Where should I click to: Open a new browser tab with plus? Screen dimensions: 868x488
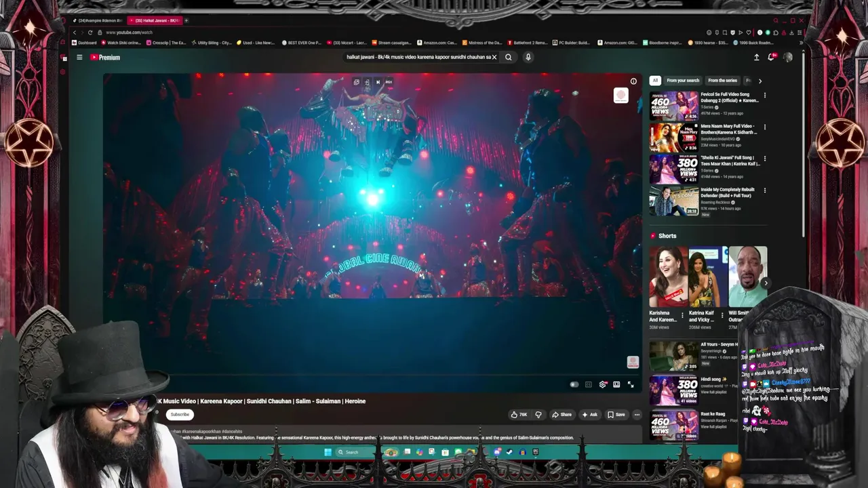point(186,20)
